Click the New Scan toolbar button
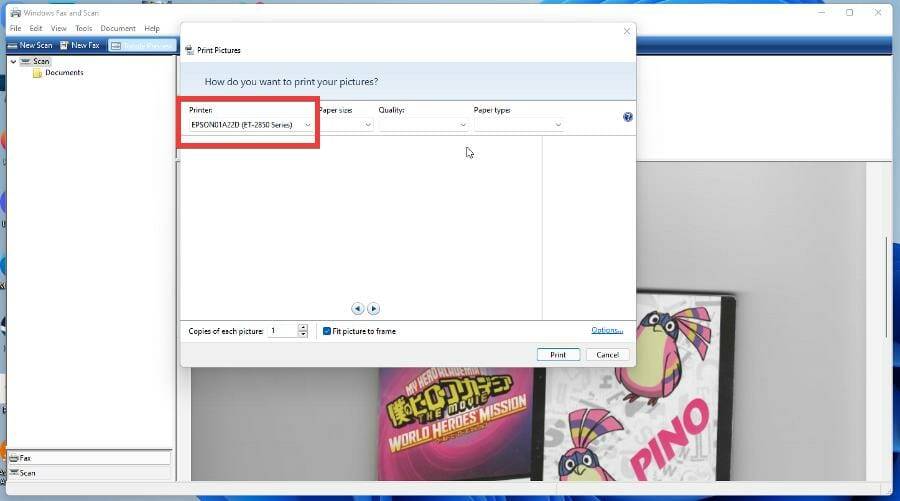Image resolution: width=900 pixels, height=501 pixels. coord(30,45)
